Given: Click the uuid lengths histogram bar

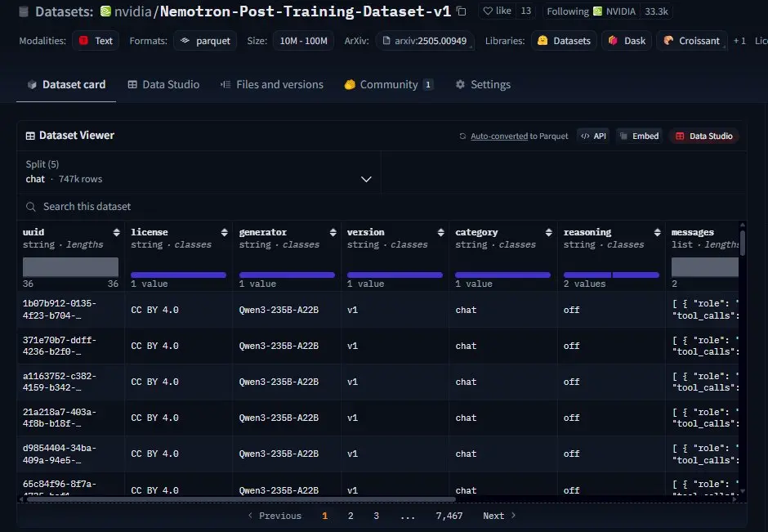Looking at the screenshot, I should click(70, 267).
